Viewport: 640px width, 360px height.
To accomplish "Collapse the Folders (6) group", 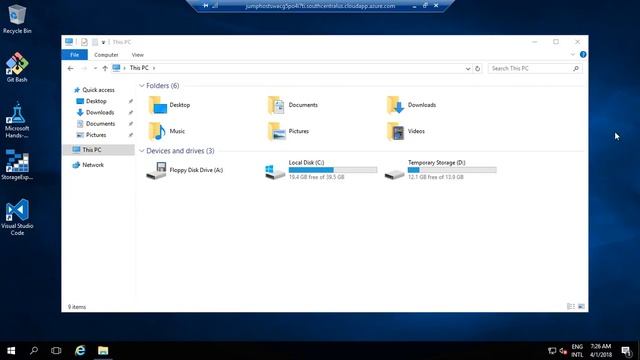I will pyautogui.click(x=142, y=86).
